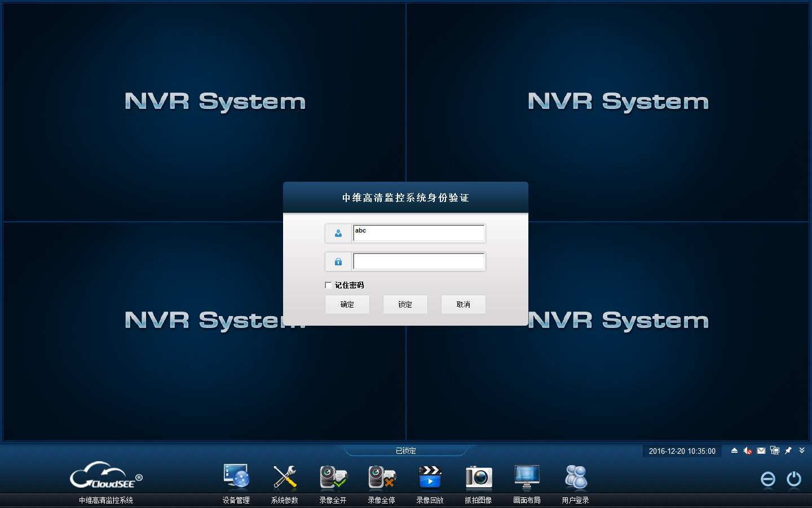Click the eject arrow icon
The height and width of the screenshot is (508, 812).
click(x=734, y=450)
